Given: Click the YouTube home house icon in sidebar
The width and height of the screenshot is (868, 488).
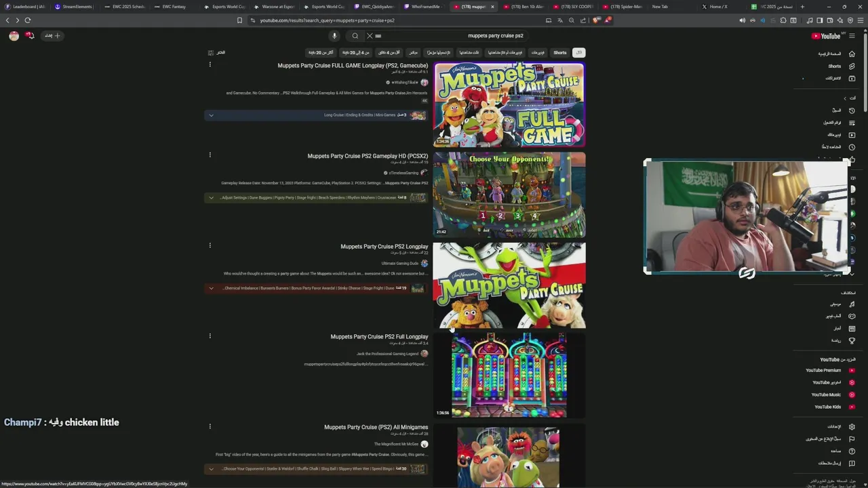Looking at the screenshot, I should 852,54.
